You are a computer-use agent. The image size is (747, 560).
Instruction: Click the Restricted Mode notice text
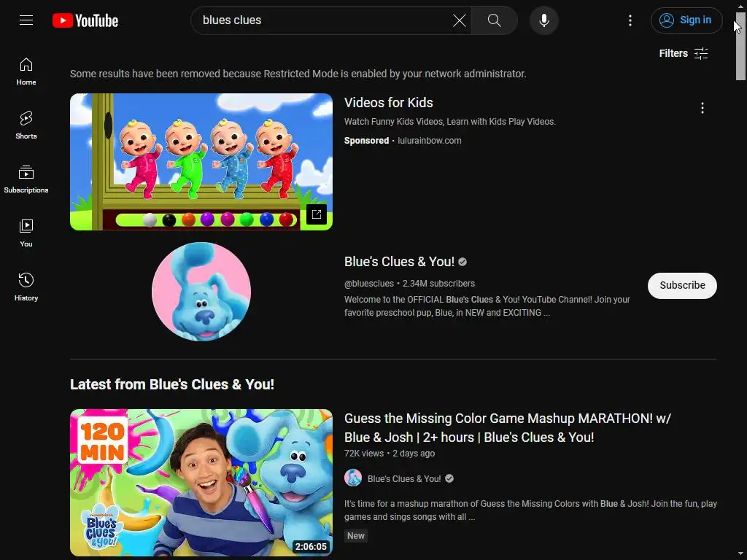tap(298, 74)
